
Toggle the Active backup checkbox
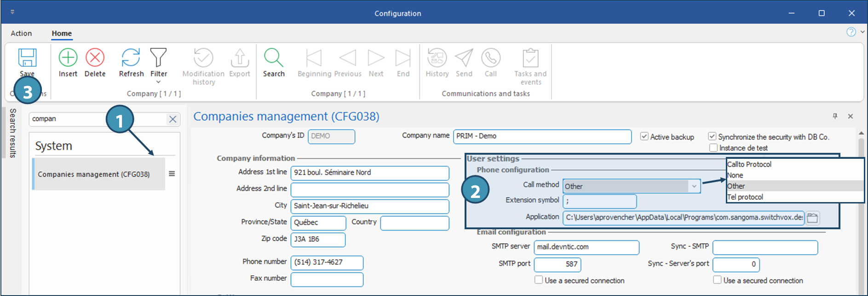click(x=644, y=136)
